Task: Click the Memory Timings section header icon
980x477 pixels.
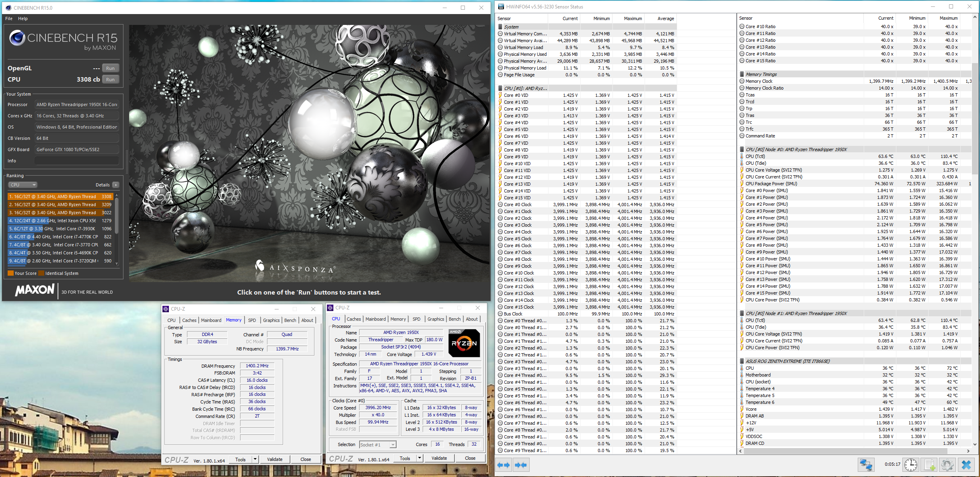Action: 742,74
